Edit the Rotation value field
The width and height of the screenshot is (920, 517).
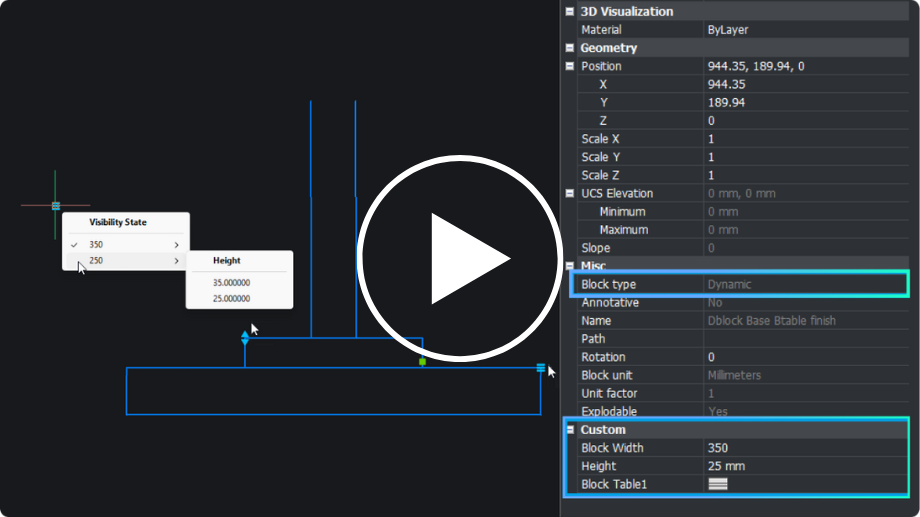pos(806,357)
